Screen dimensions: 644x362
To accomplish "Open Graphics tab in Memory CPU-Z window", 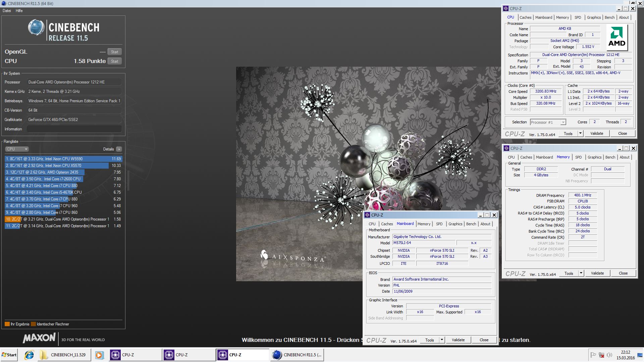I will pyautogui.click(x=594, y=157).
